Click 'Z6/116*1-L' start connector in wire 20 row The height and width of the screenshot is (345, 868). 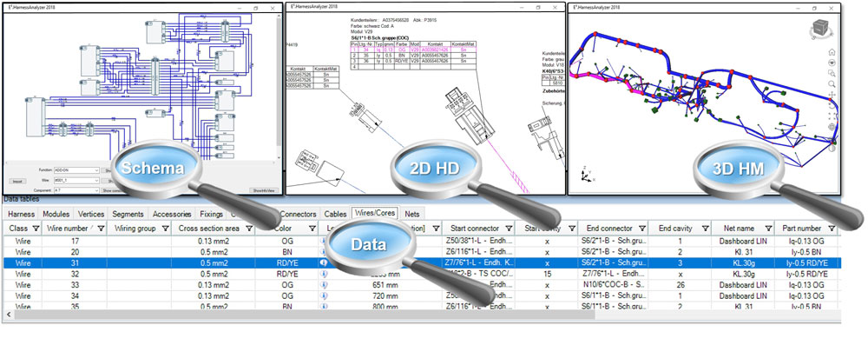pyautogui.click(x=479, y=252)
